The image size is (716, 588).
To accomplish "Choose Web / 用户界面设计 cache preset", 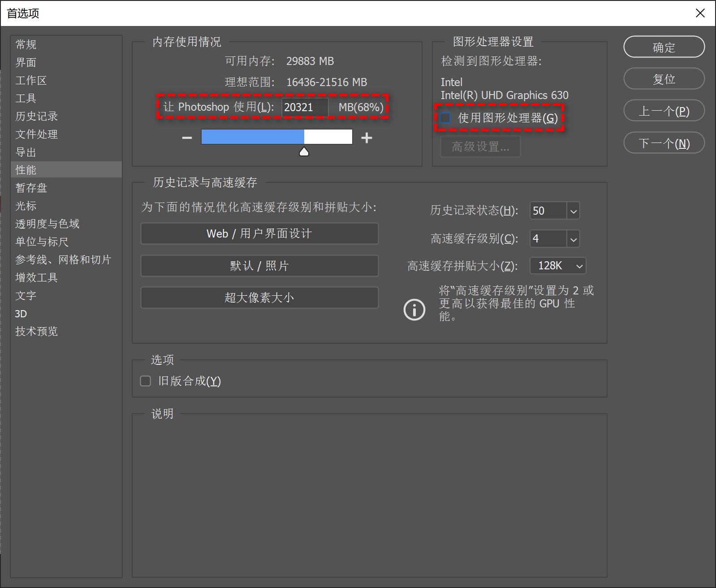I will tap(259, 233).
